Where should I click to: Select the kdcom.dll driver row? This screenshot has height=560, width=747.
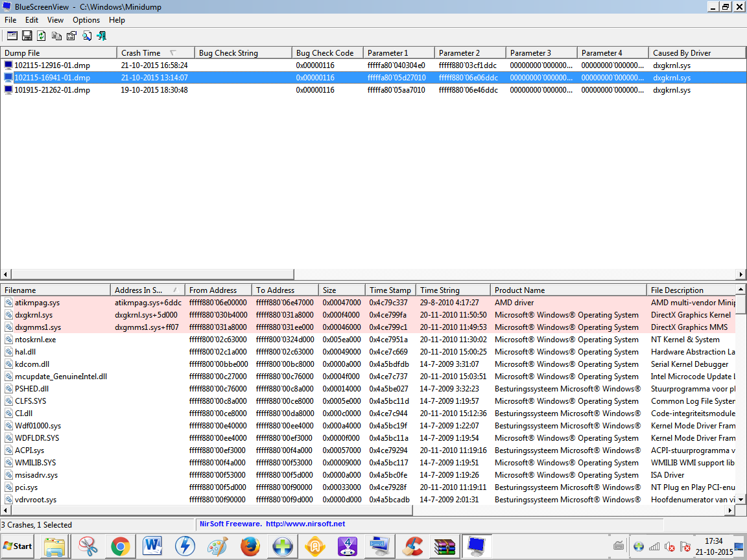point(368,364)
